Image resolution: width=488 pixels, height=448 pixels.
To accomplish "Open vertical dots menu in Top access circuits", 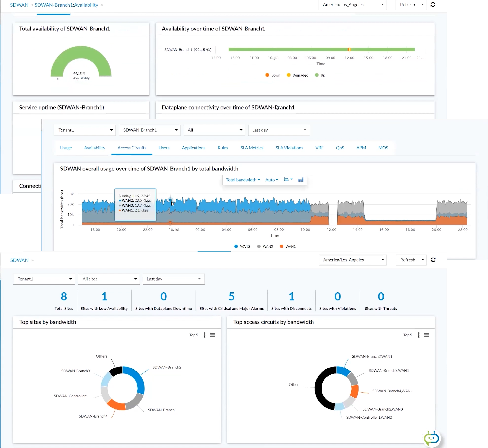I will tap(419, 335).
